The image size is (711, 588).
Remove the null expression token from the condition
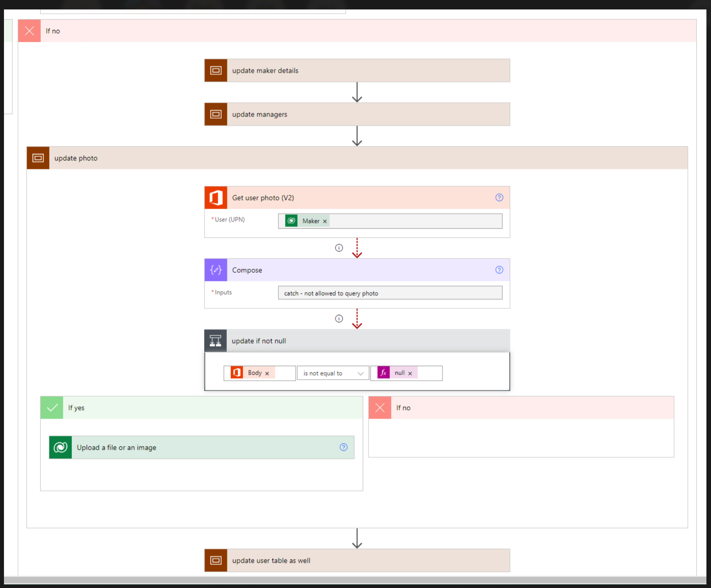point(410,373)
